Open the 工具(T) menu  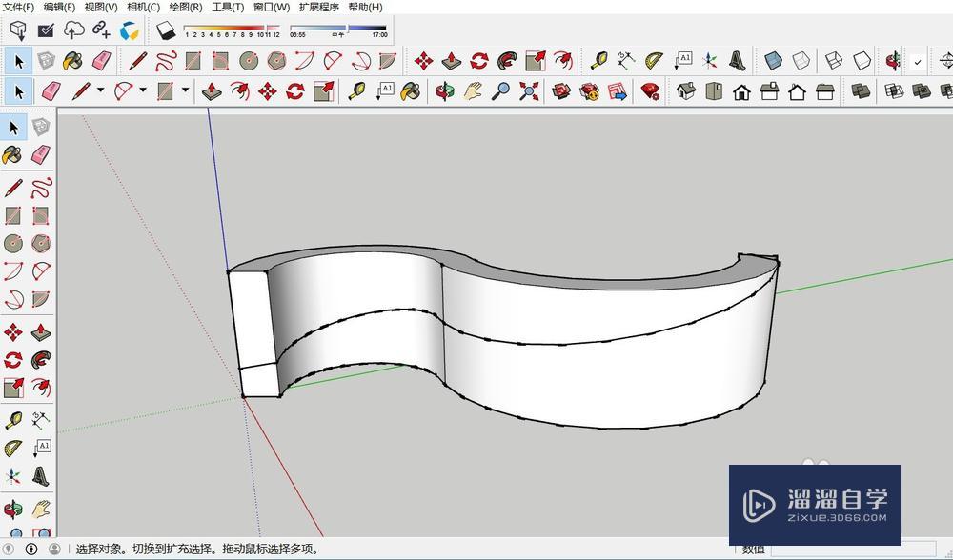[x=228, y=7]
